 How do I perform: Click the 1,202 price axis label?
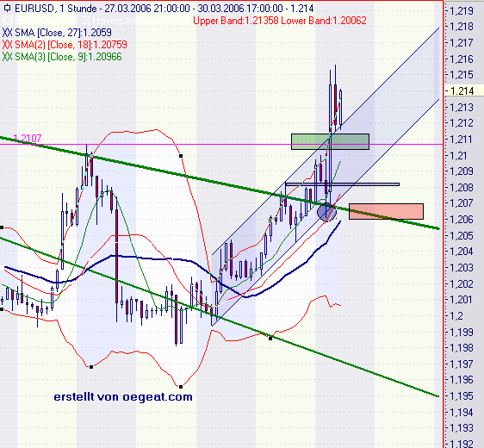[462, 283]
